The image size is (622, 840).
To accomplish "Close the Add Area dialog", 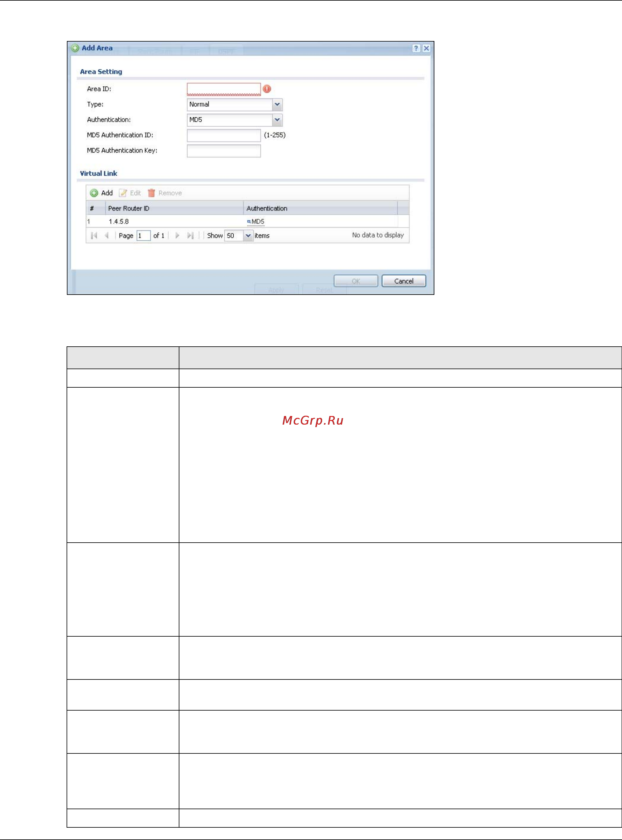I will [x=426, y=48].
